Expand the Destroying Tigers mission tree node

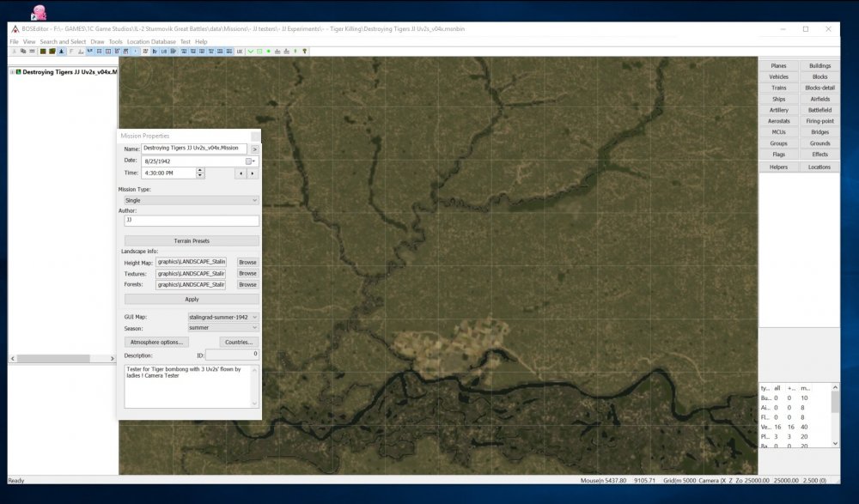click(12, 72)
